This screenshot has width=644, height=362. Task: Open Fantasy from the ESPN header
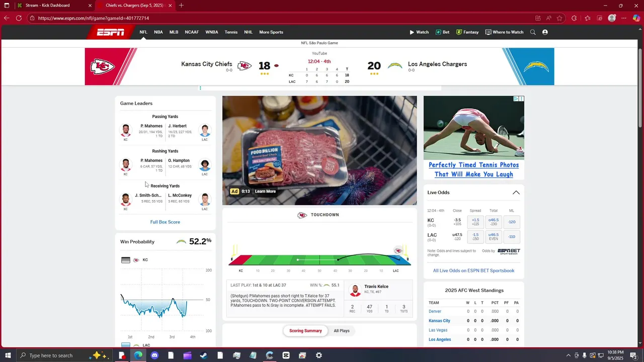coord(467,32)
